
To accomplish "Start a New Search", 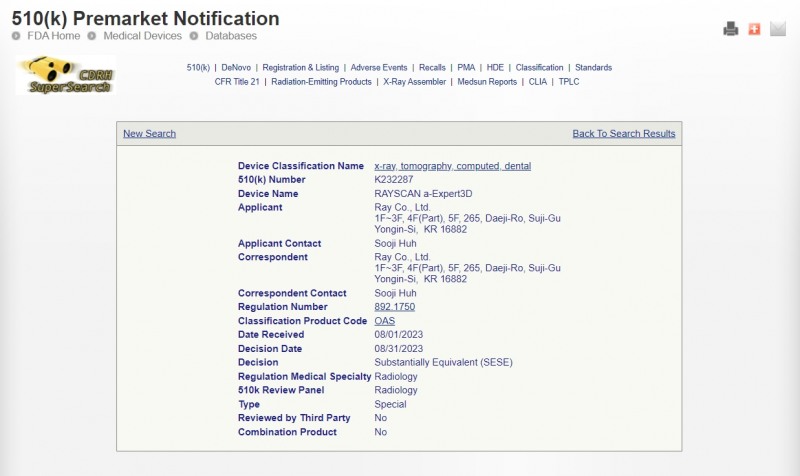I will coord(149,134).
